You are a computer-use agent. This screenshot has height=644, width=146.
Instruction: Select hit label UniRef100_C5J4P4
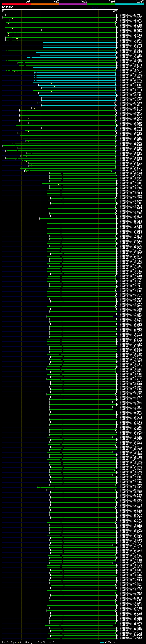click(x=131, y=158)
